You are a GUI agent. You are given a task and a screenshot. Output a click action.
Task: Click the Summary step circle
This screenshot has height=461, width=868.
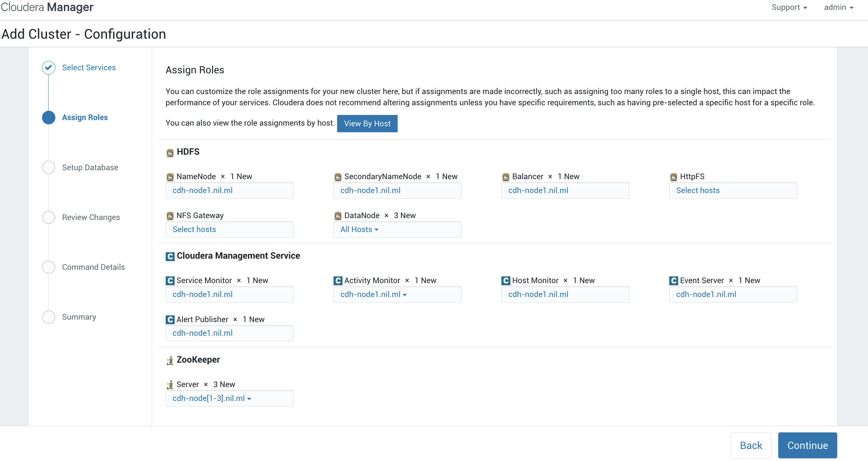pos(49,317)
